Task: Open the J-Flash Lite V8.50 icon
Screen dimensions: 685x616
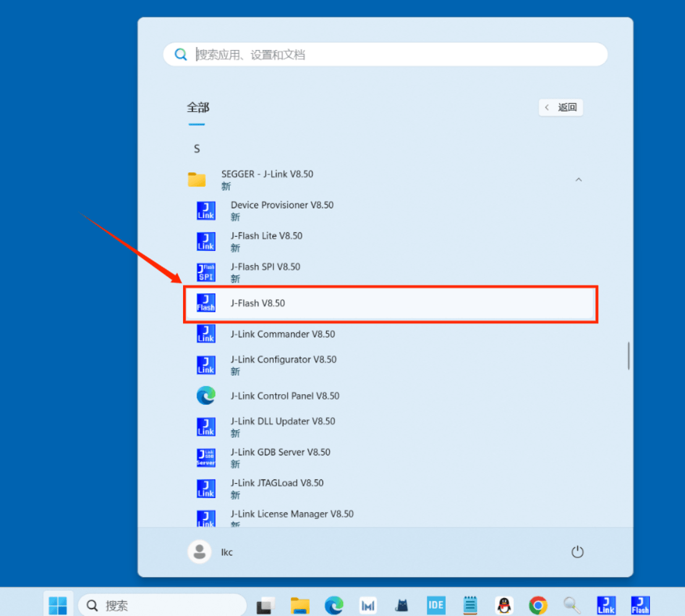Action: 206,242
